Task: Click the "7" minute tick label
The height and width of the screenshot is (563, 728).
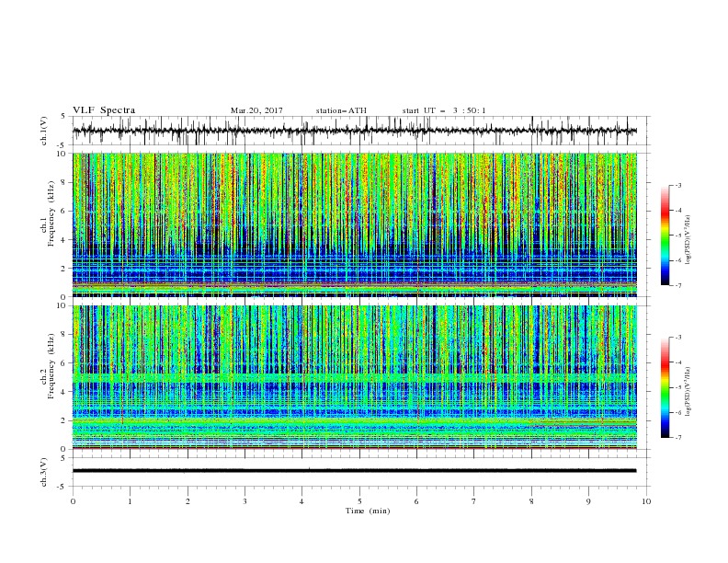Action: [474, 501]
